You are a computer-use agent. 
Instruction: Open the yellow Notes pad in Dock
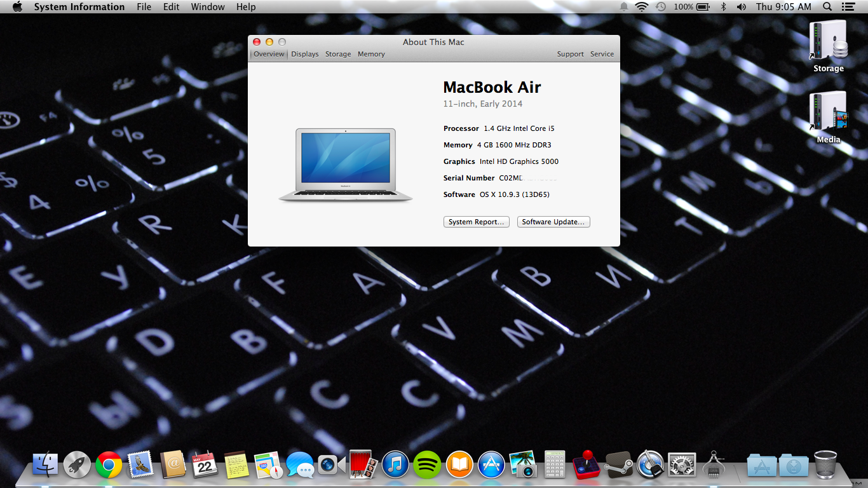point(236,465)
